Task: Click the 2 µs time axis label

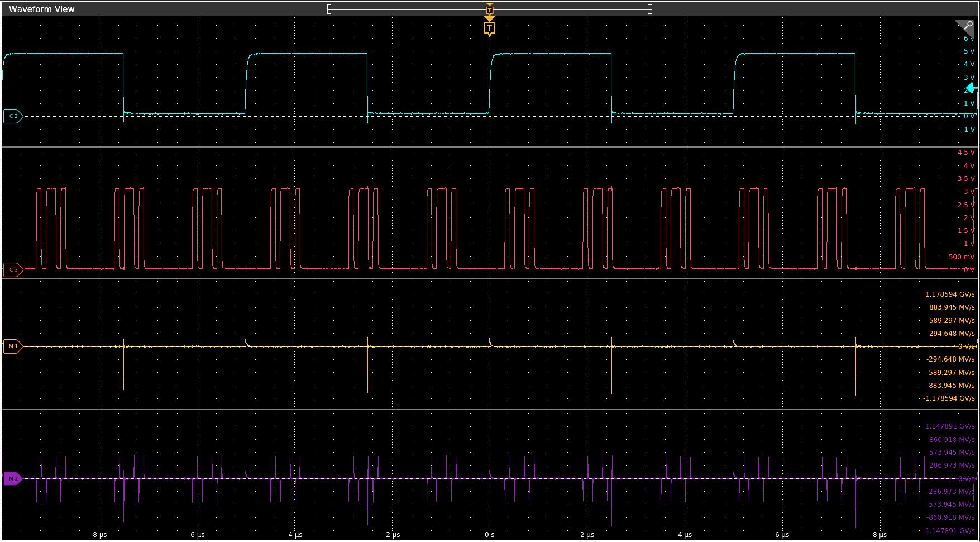Action: (587, 535)
